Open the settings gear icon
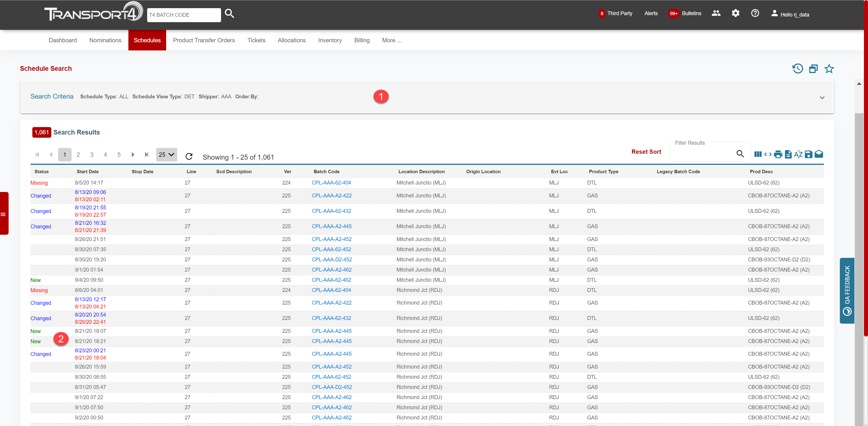This screenshot has width=868, height=426. (735, 13)
